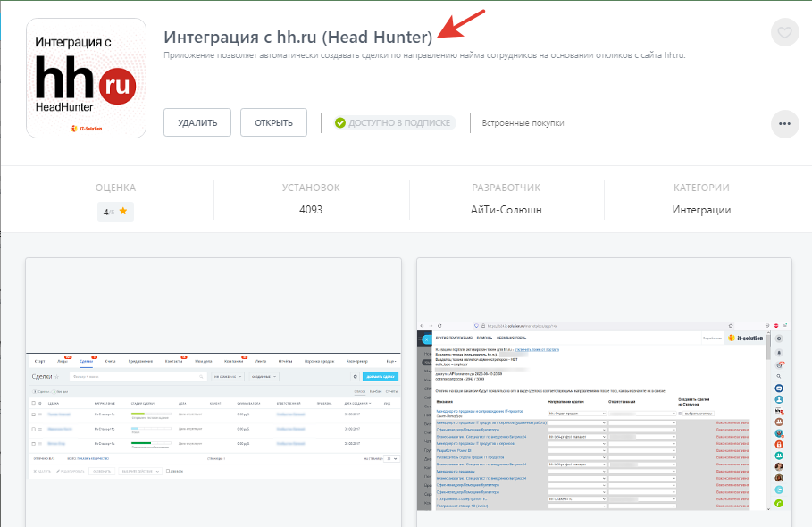Screen dimensions: 812x527
Task: Click the 4093 installs count
Action: [311, 210]
